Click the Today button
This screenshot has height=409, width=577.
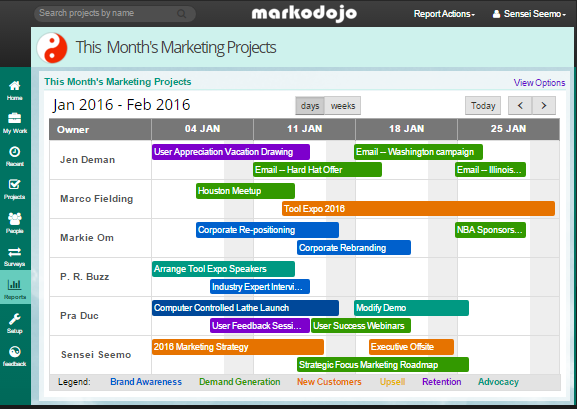point(483,106)
